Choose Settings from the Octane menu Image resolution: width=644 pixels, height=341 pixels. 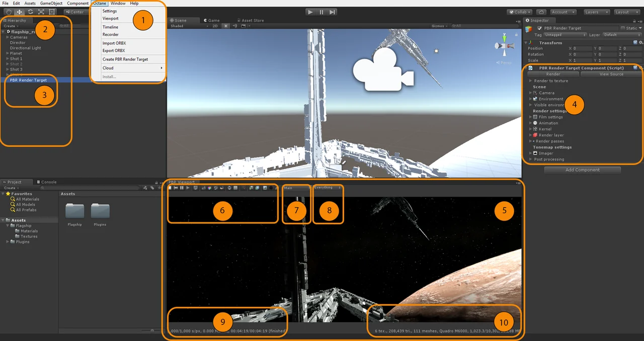[x=110, y=11]
